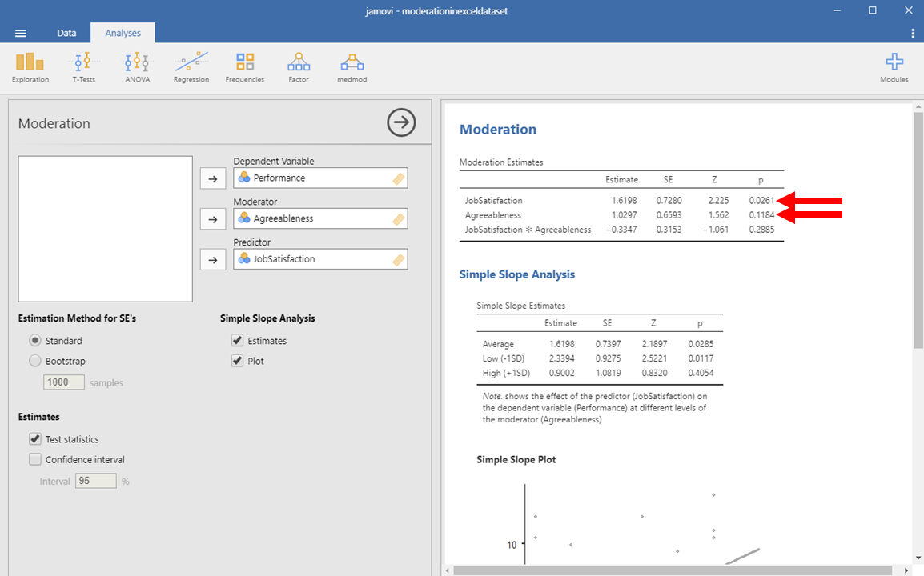Click arrow button beside Dependent Variable
This screenshot has width=924, height=576.
(x=213, y=178)
